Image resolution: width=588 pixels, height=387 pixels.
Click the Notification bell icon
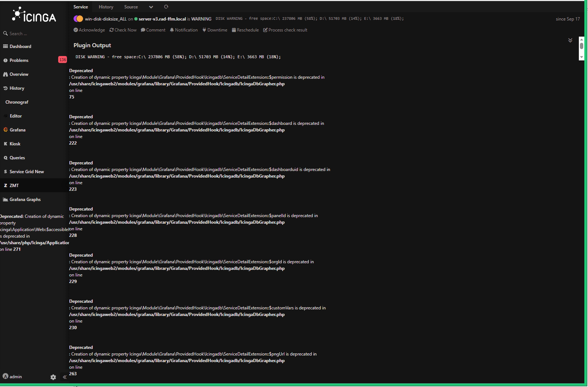tap(172, 30)
